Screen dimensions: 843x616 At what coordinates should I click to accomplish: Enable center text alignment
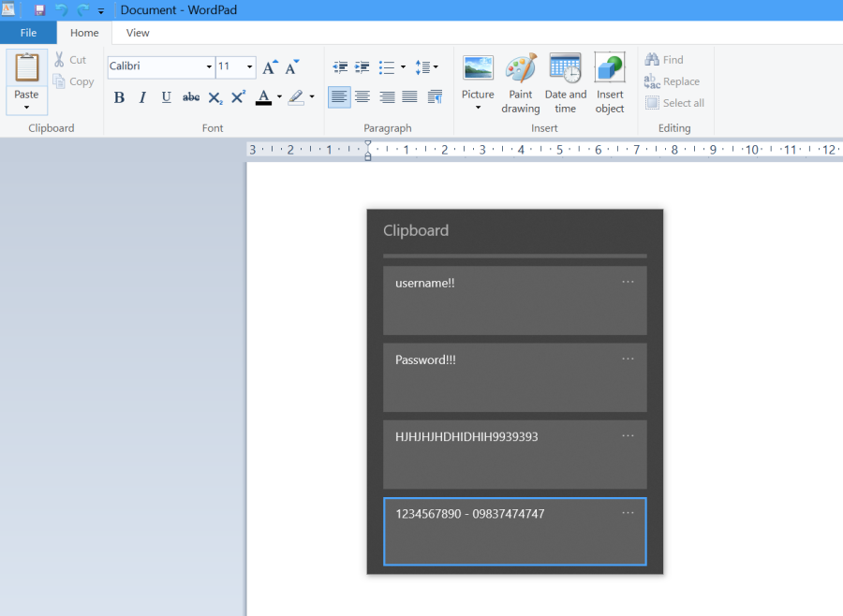click(362, 97)
